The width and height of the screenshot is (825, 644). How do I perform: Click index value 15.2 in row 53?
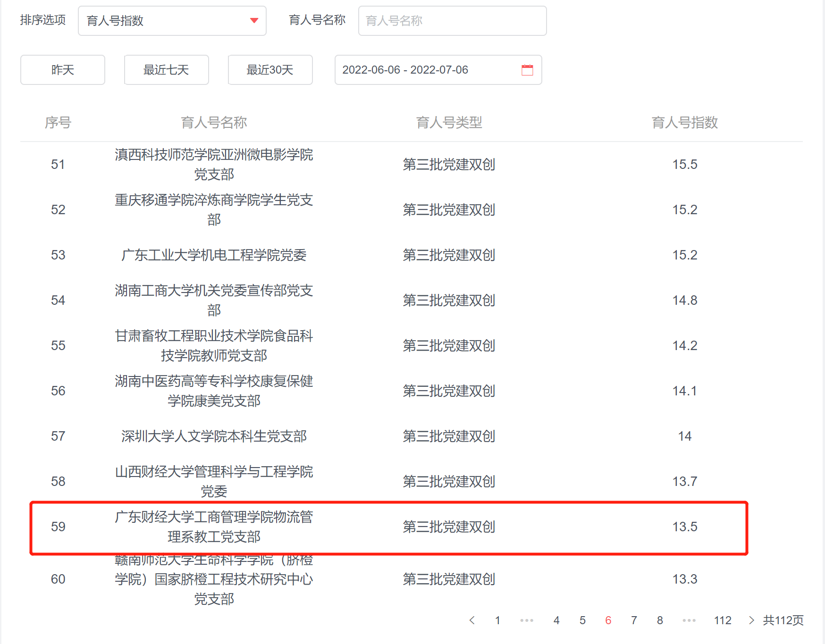(685, 255)
